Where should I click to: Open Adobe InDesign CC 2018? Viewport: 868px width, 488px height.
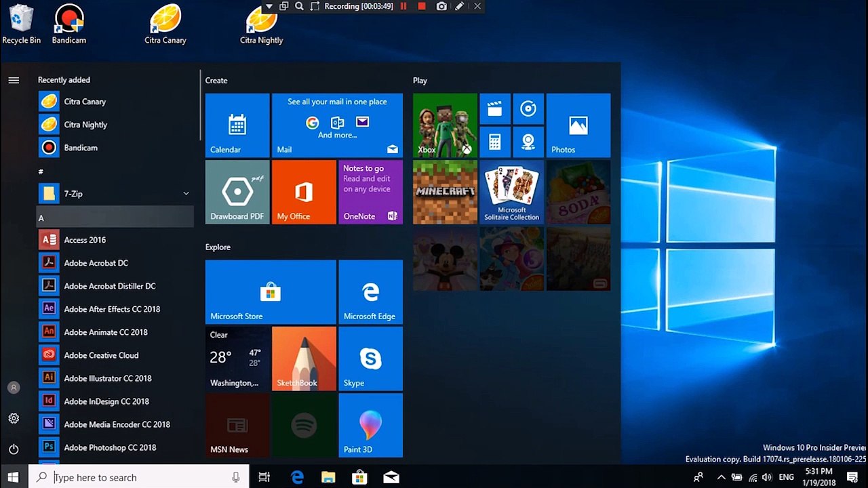[x=115, y=401]
